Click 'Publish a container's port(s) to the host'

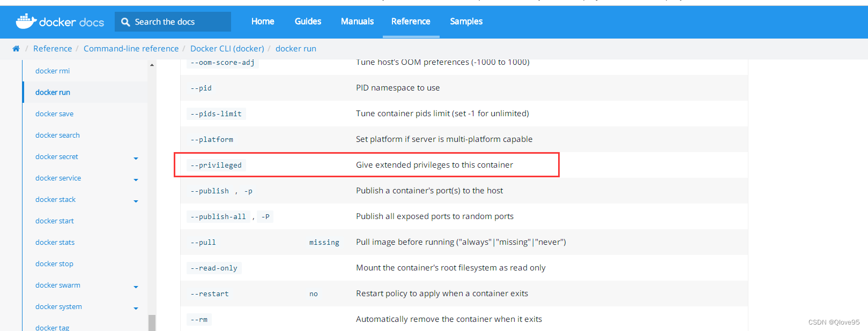pyautogui.click(x=429, y=191)
